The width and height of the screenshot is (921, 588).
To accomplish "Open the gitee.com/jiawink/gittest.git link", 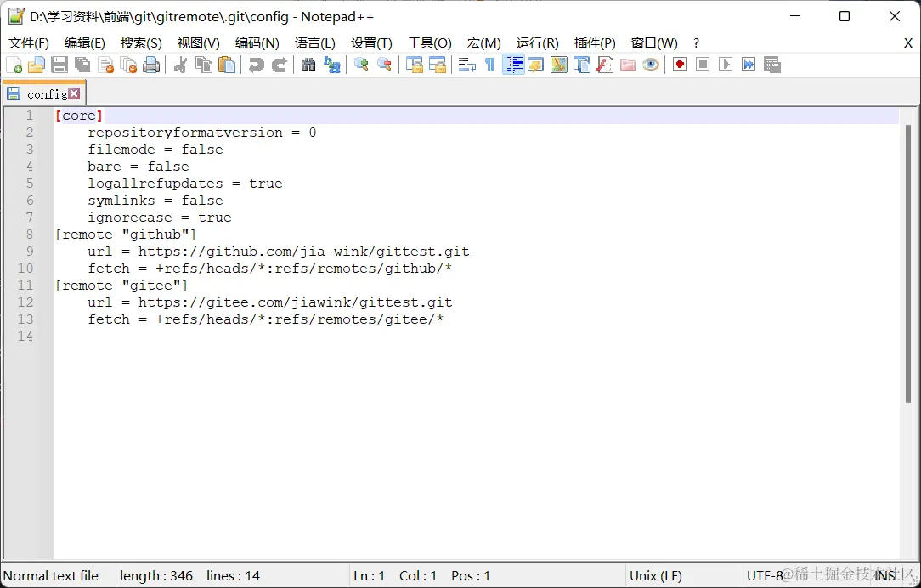I will [x=296, y=302].
